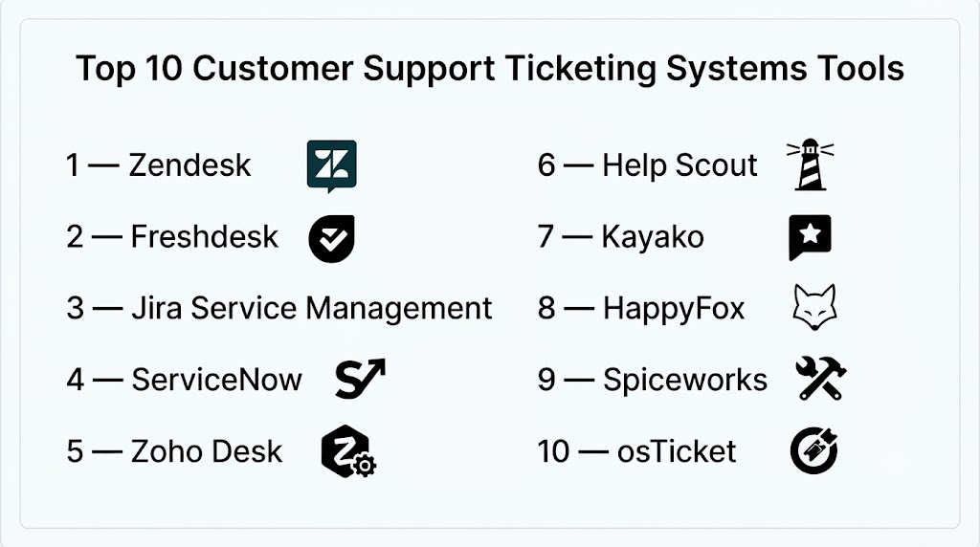Image resolution: width=980 pixels, height=547 pixels.
Task: Select the "8 — HappyFox" label
Action: [x=641, y=309]
